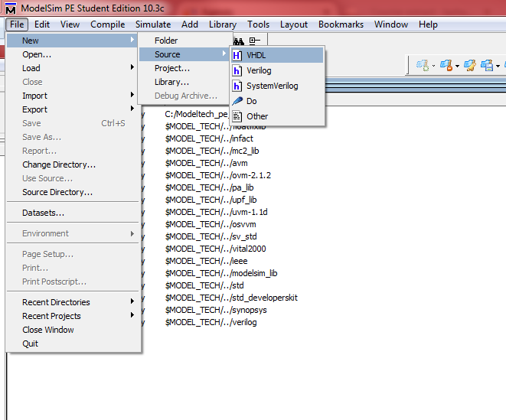The height and width of the screenshot is (420, 506).
Task: Expand the Recent Directories submenu
Action: (72, 302)
